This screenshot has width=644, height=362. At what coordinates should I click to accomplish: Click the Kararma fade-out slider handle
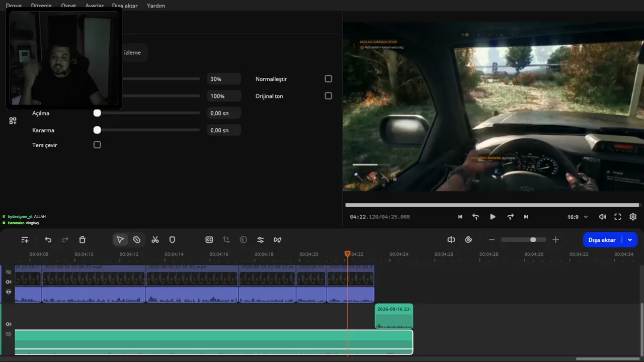pyautogui.click(x=97, y=130)
